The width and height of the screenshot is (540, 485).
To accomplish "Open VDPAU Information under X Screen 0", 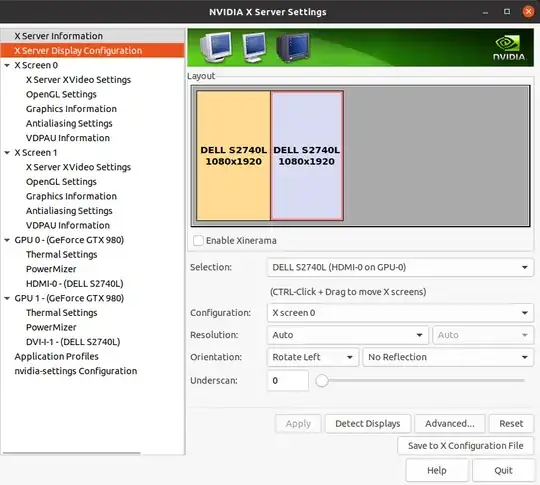I will [x=68, y=138].
